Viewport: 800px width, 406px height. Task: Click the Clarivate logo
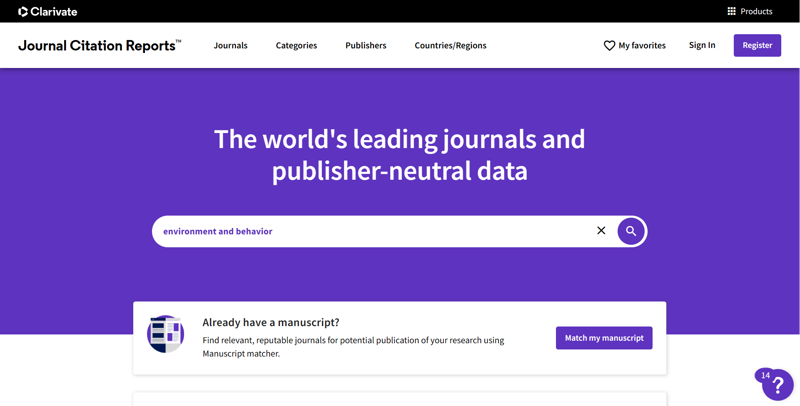pos(47,11)
